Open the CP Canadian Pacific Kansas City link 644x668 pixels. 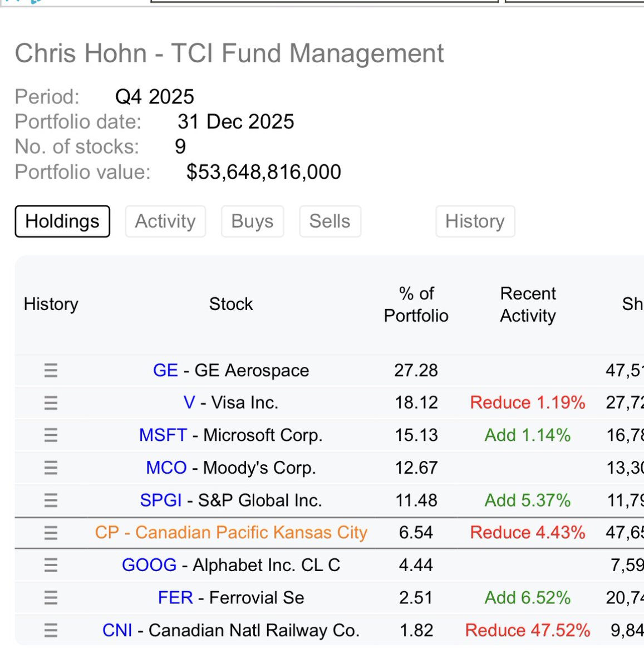231,533
